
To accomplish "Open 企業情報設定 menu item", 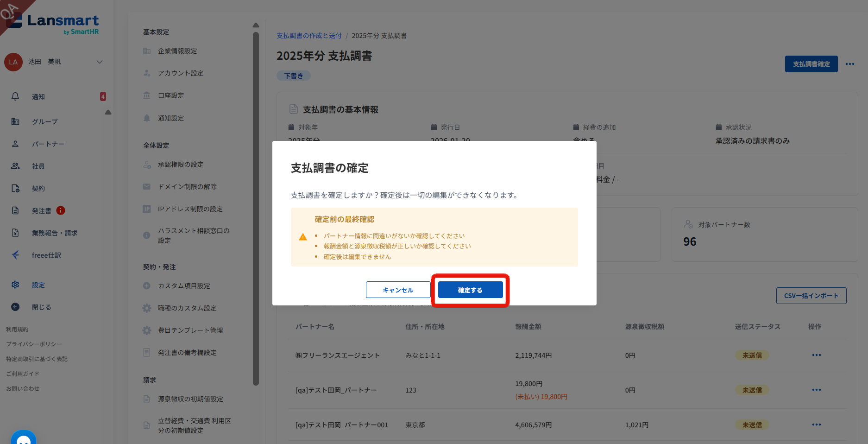I will click(x=177, y=51).
